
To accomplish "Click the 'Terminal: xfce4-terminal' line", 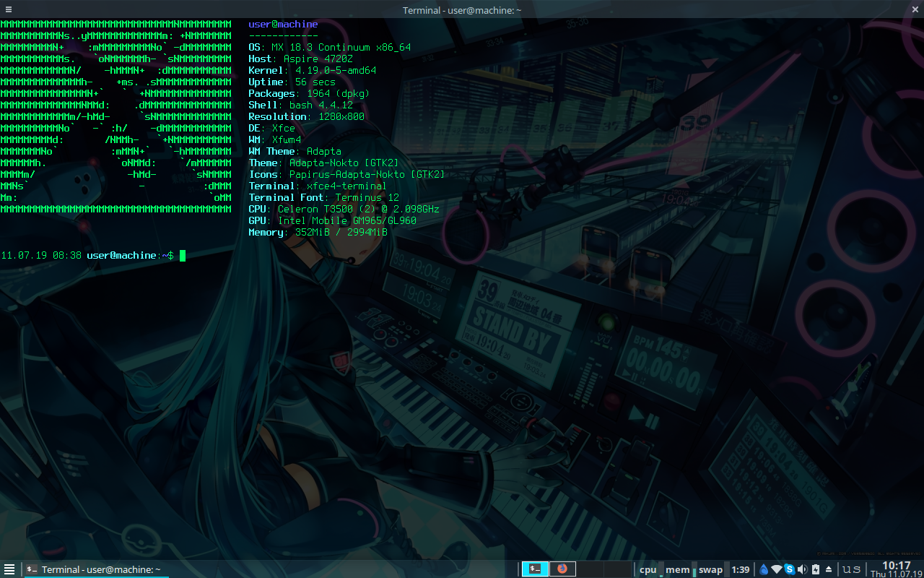I will tap(318, 186).
